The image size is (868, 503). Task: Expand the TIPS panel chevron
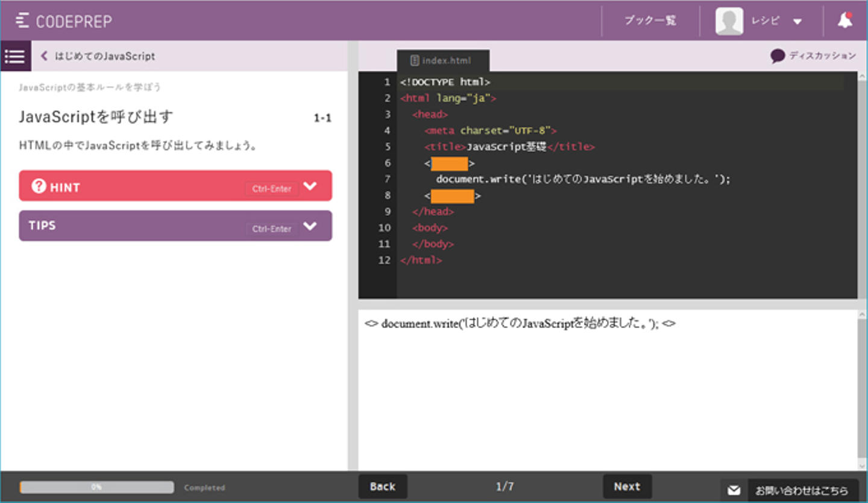click(x=310, y=226)
